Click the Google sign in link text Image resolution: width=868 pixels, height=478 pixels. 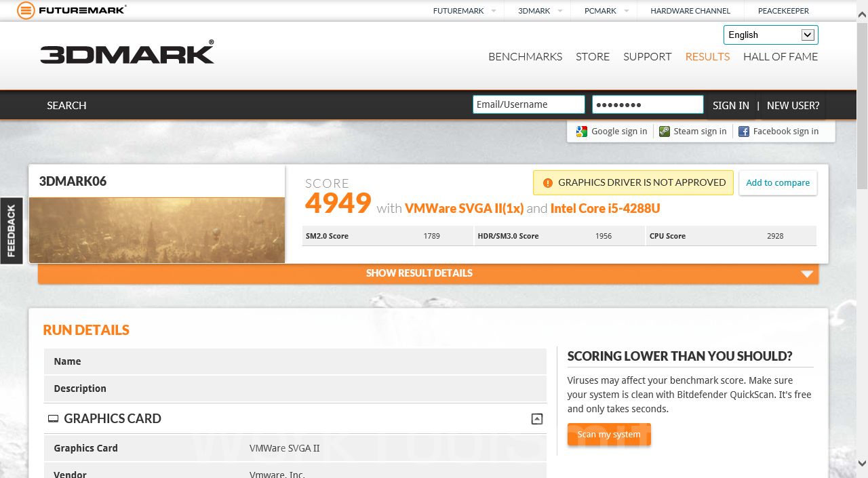point(619,132)
